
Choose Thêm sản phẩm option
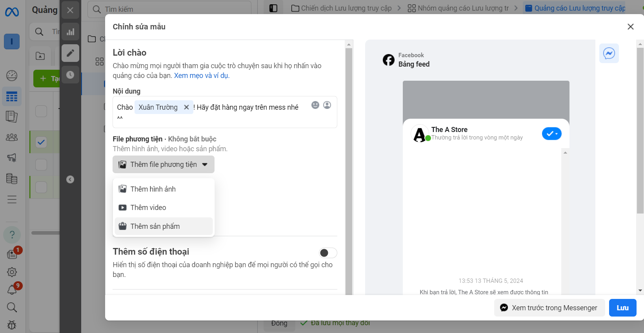pos(155,226)
